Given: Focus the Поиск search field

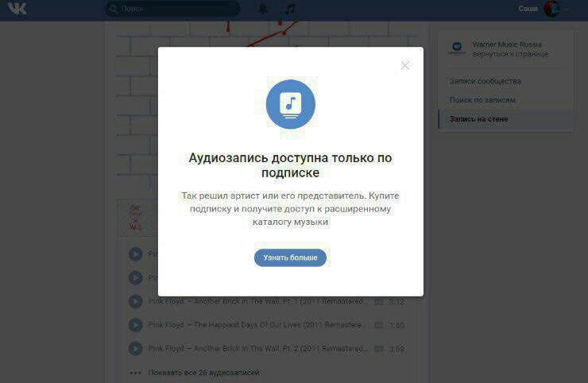Looking at the screenshot, I should pos(172,9).
